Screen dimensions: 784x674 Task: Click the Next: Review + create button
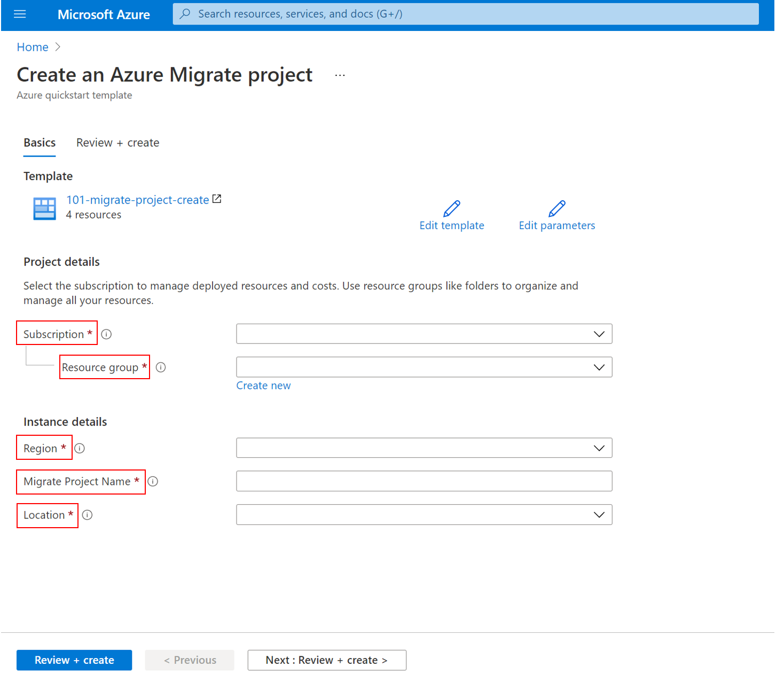pyautogui.click(x=326, y=660)
